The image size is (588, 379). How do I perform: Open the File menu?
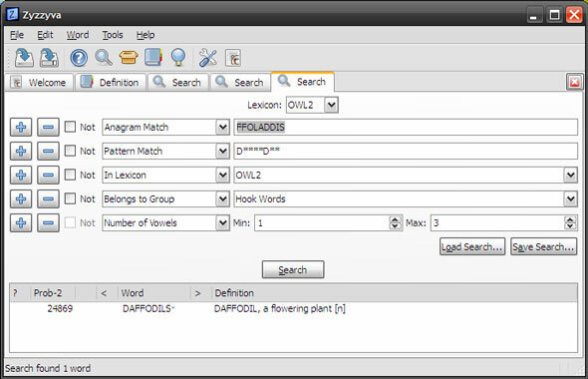pyautogui.click(x=17, y=35)
